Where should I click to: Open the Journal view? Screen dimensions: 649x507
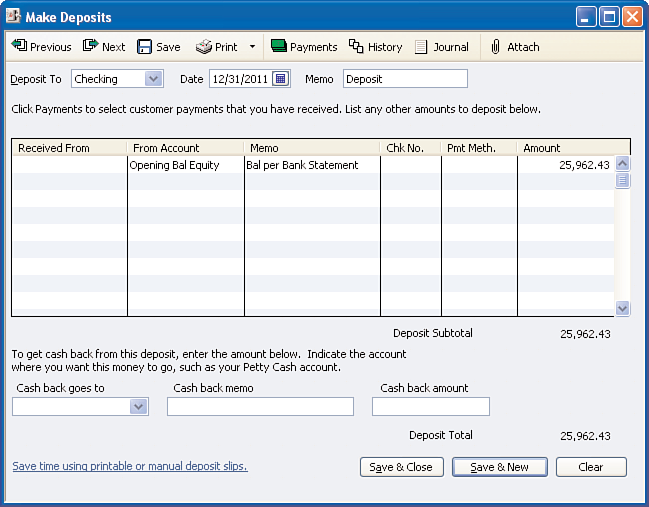point(442,47)
